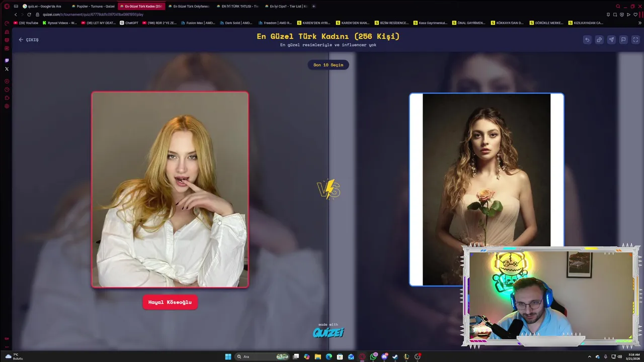Open the En İyi Cips Tier List tab
This screenshot has height=362, width=644.
286,7
